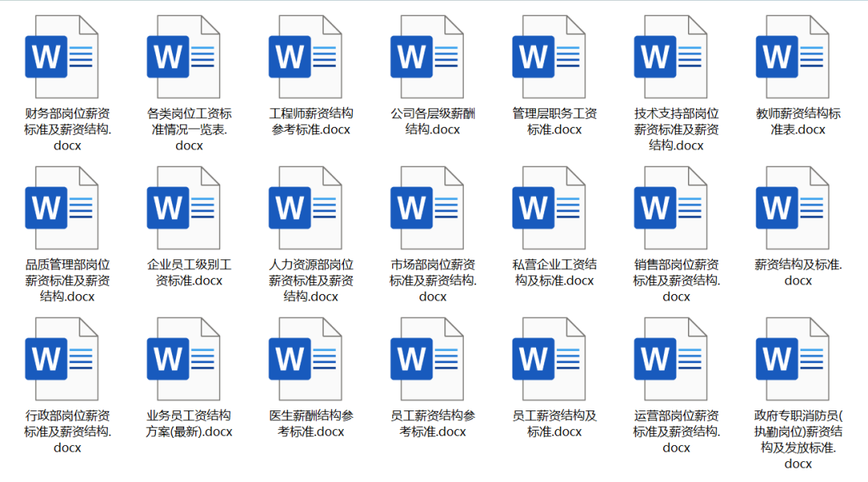Click the file name 运营部岗位薪资标准及薪资结构.docx
Viewport: 868px width, 482px height.
pyautogui.click(x=677, y=431)
